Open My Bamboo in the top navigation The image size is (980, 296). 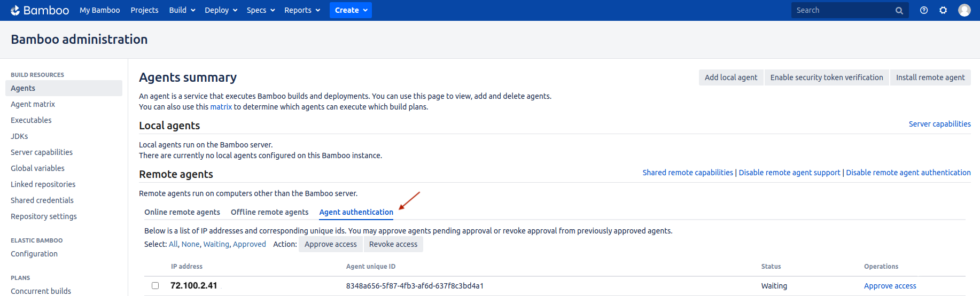(100, 10)
